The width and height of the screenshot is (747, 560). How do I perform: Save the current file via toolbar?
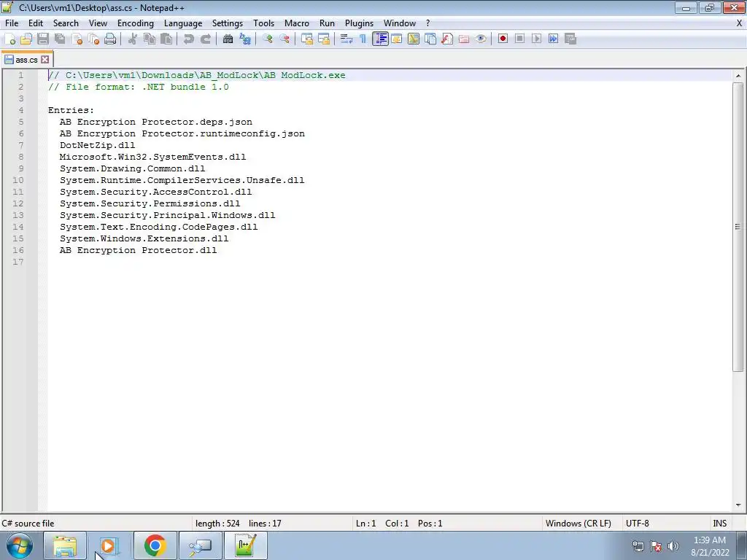[x=43, y=39]
